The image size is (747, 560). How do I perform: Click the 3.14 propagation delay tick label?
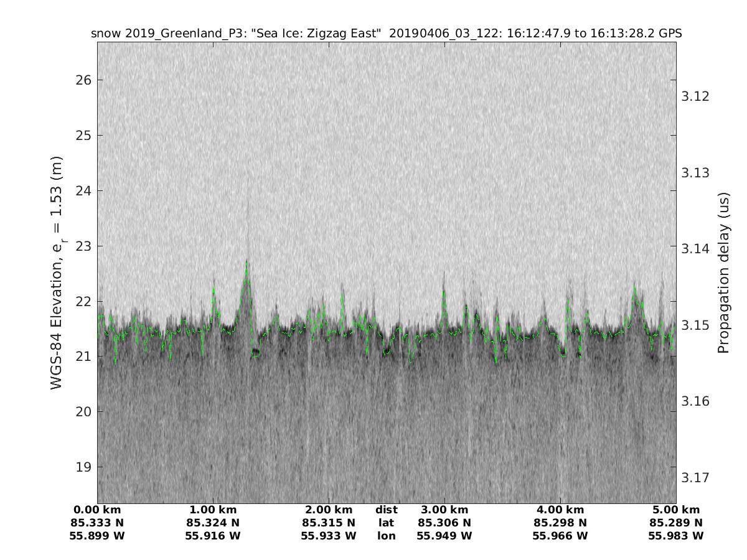[x=695, y=249]
